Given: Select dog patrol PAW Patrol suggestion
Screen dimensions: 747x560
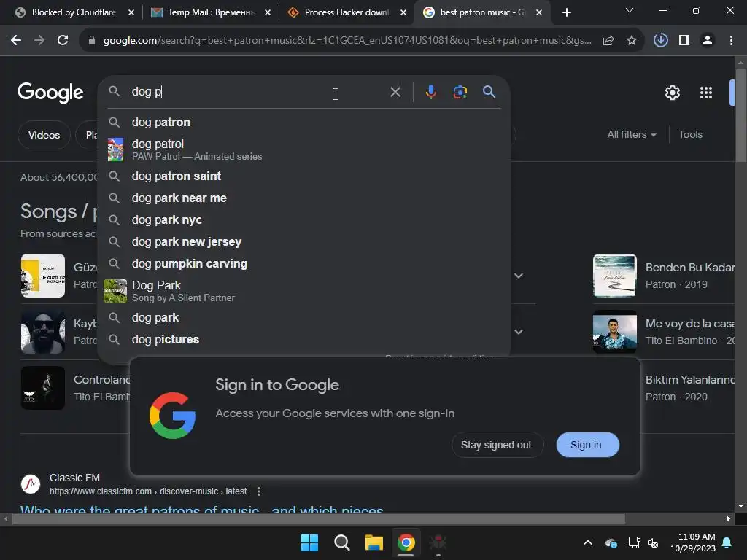Looking at the screenshot, I should pos(303,149).
